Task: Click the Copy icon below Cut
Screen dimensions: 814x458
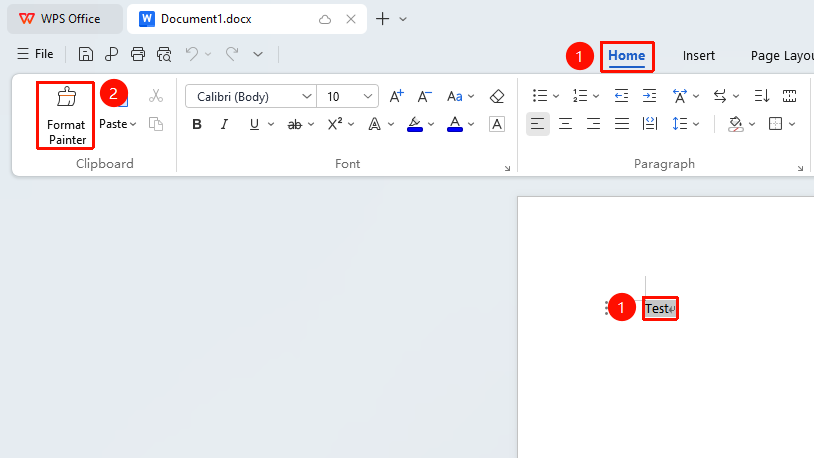Action: tap(156, 124)
